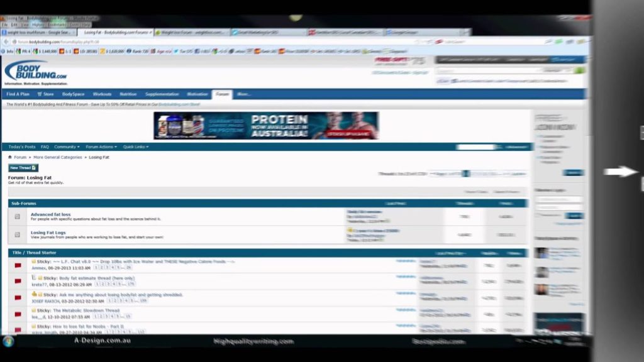Click Today's Posts link

click(x=22, y=147)
